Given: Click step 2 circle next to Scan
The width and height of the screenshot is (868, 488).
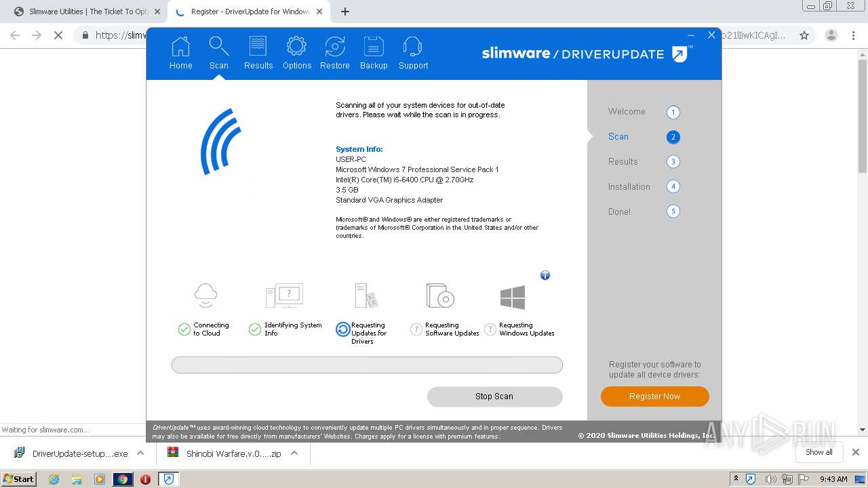Looking at the screenshot, I should point(673,137).
